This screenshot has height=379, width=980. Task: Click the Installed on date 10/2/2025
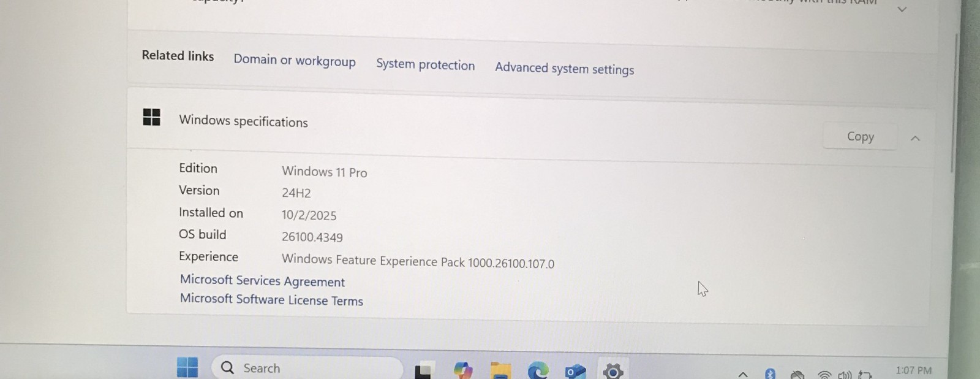(309, 215)
